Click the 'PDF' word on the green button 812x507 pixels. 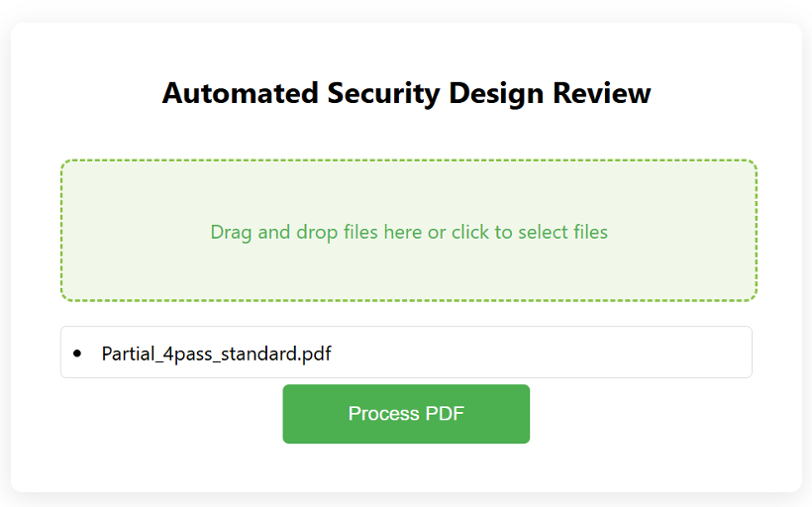point(445,414)
